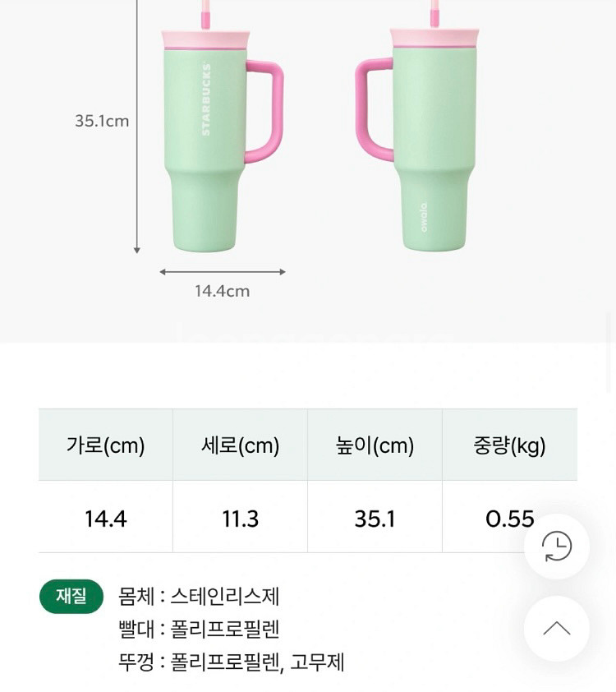Click the 가로(cm) column header
The image size is (616, 692).
point(106,445)
